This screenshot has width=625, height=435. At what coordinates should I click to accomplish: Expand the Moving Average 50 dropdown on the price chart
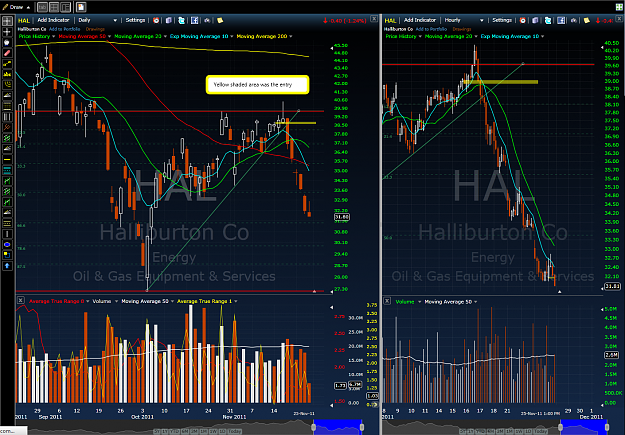coord(109,37)
